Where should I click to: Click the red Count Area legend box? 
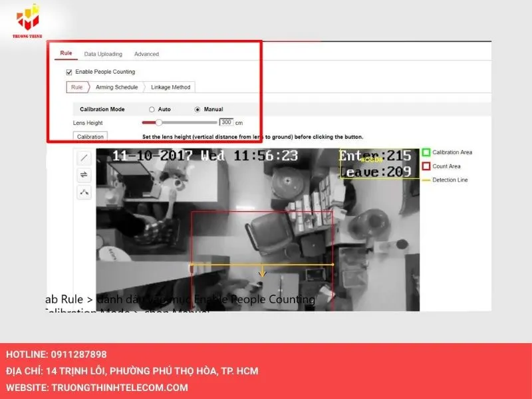point(426,166)
